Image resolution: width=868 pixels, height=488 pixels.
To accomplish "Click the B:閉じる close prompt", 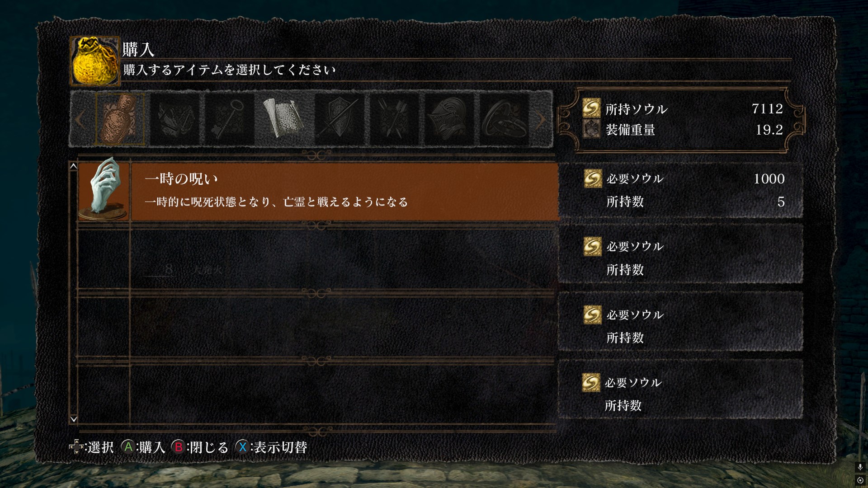I will 200,447.
